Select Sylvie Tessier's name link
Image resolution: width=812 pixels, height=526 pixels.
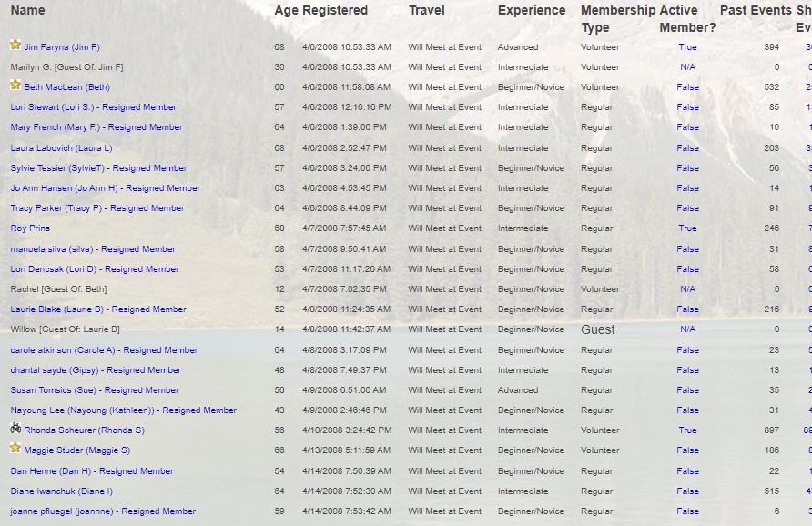pyautogui.click(x=98, y=168)
